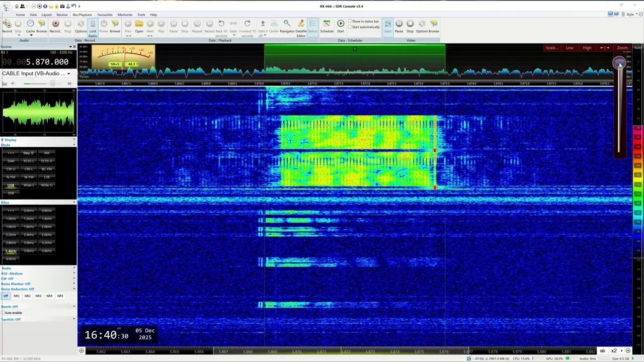Browse audio recordings folder icon
The height and width of the screenshot is (362, 644).
[x=41, y=24]
